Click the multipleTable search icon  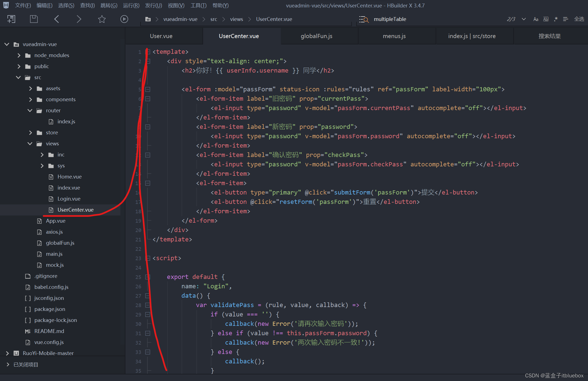[363, 19]
